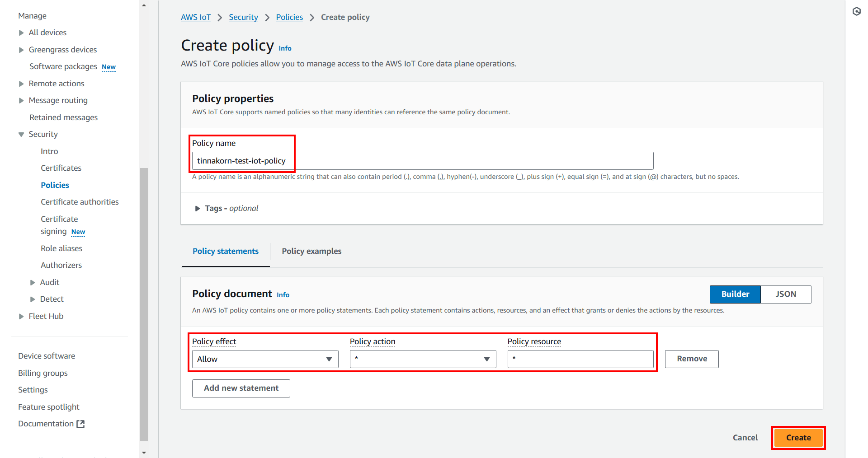This screenshot has height=458, width=868.
Task: Open Device software in sidebar
Action: click(x=47, y=356)
